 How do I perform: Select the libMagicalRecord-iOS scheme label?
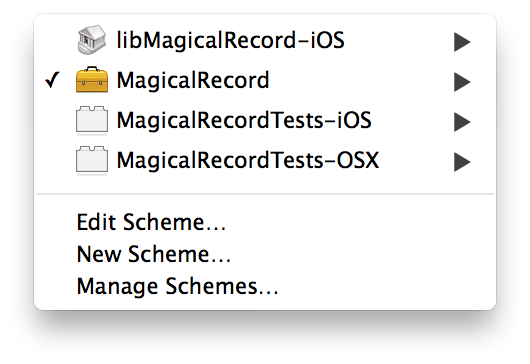coord(230,40)
